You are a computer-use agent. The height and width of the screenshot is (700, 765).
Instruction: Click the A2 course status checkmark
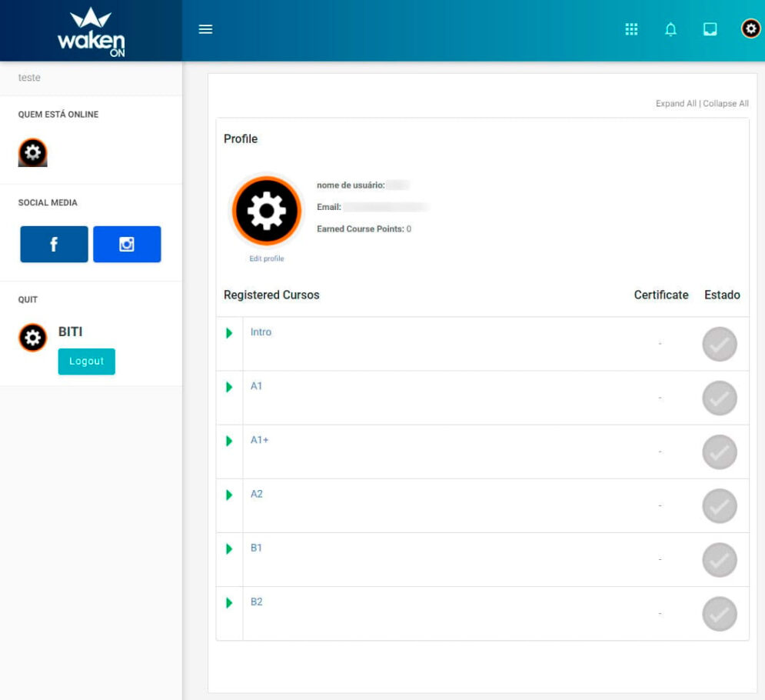click(719, 505)
